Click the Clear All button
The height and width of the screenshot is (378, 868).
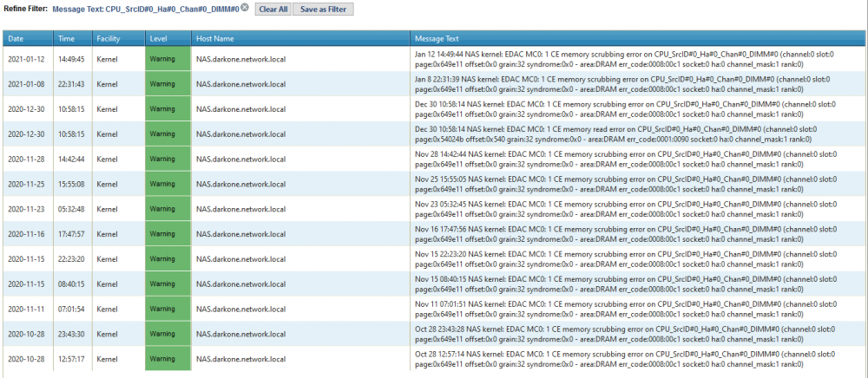pos(273,10)
